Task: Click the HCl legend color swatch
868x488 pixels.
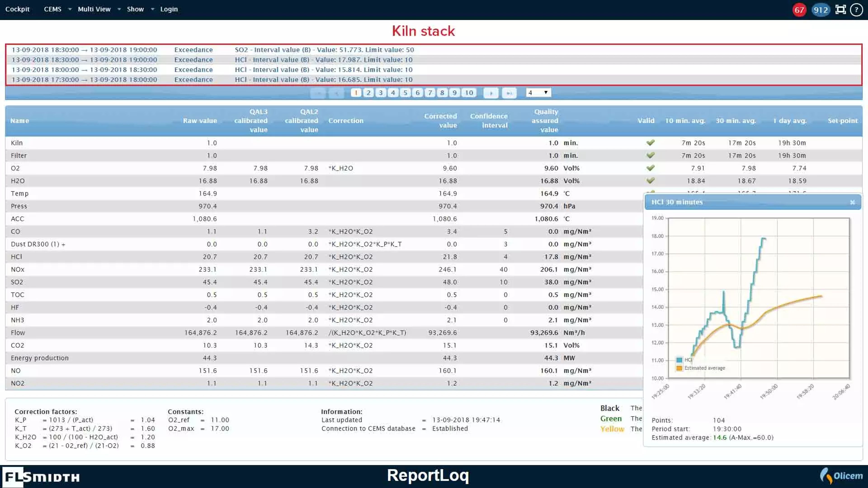Action: coord(679,360)
